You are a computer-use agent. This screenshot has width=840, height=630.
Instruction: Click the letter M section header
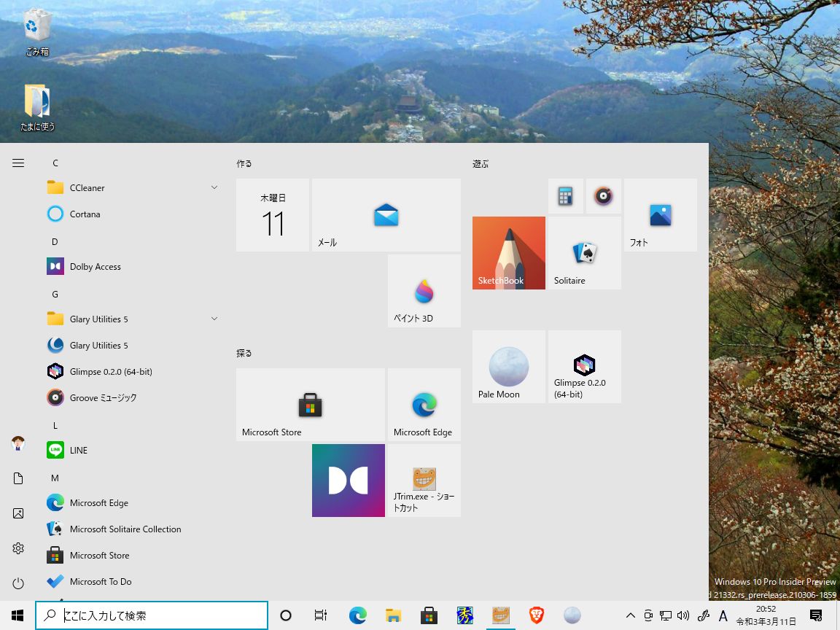tap(55, 478)
